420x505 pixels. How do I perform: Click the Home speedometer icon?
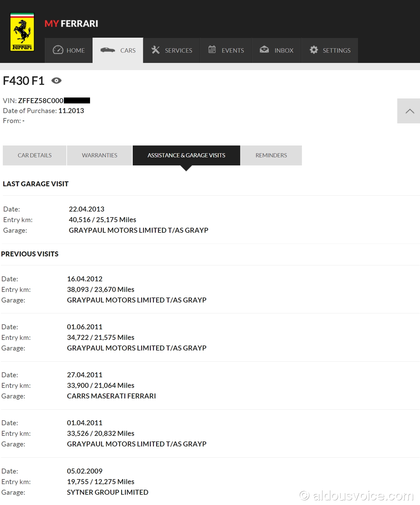[58, 50]
